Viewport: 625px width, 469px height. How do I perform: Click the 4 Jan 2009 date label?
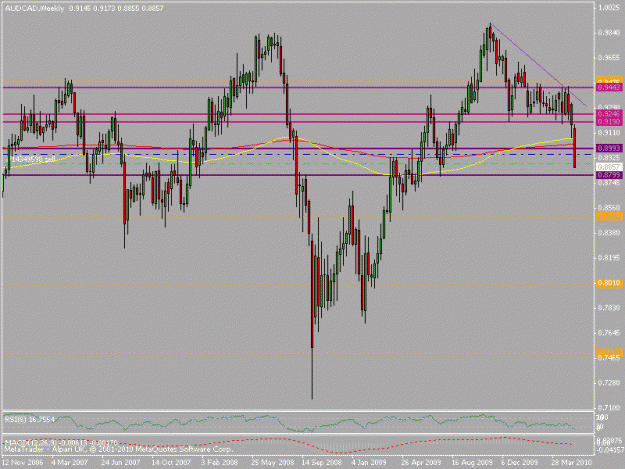(x=369, y=462)
